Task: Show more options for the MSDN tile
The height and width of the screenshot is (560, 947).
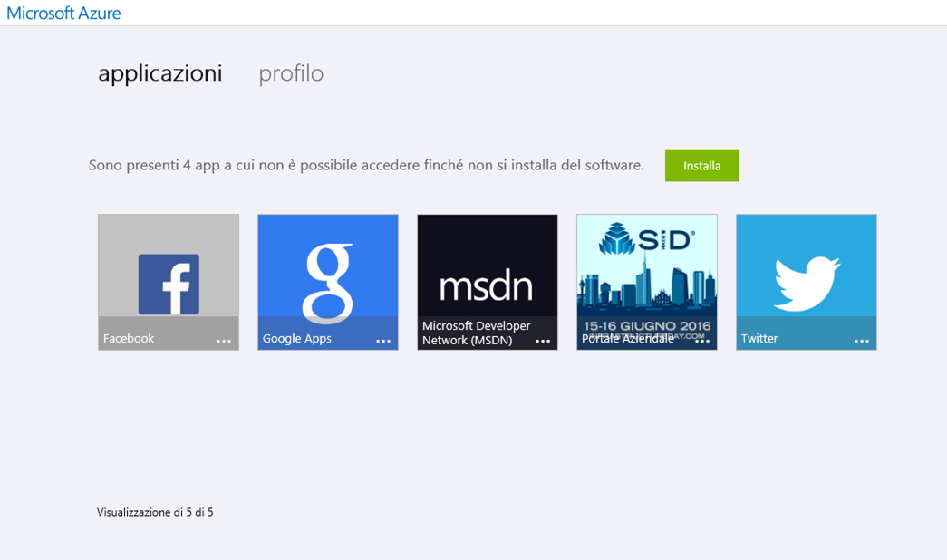Action: coord(543,342)
